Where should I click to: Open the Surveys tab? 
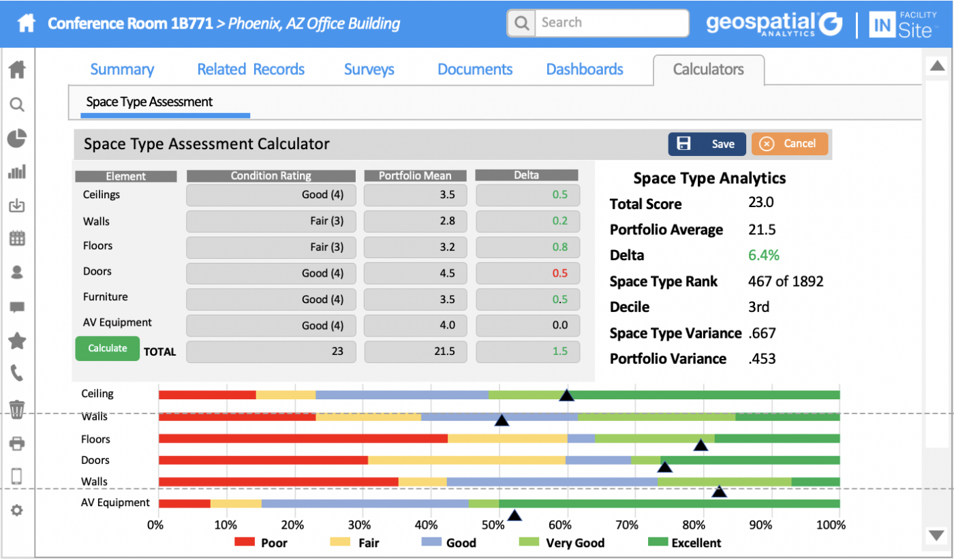pyautogui.click(x=369, y=69)
